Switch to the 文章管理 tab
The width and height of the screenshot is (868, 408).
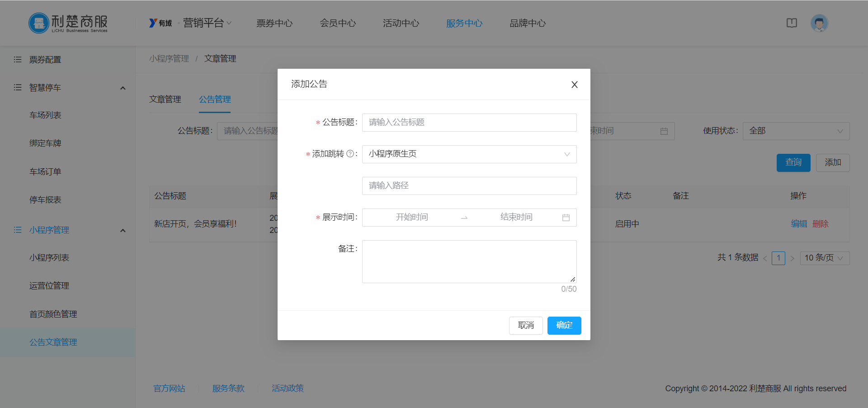point(165,100)
